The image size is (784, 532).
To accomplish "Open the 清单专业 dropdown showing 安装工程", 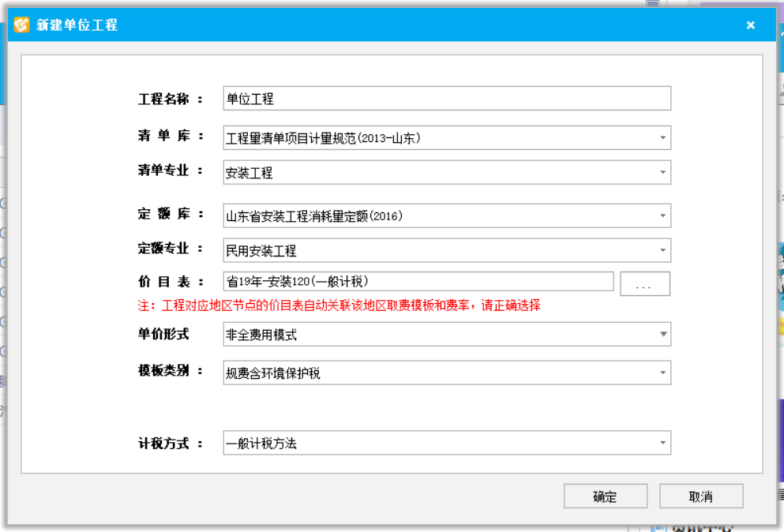I will coord(663,172).
